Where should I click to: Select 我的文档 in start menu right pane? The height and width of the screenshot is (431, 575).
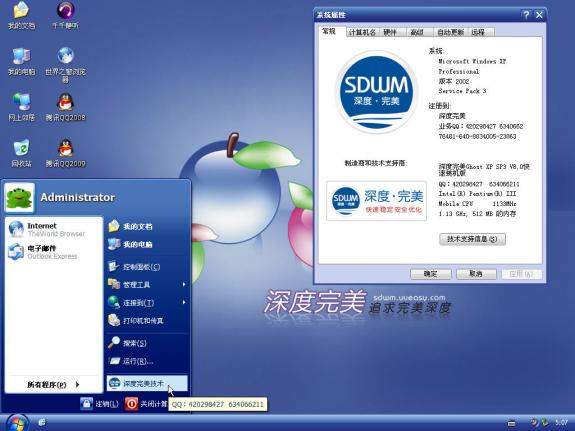pyautogui.click(x=147, y=226)
